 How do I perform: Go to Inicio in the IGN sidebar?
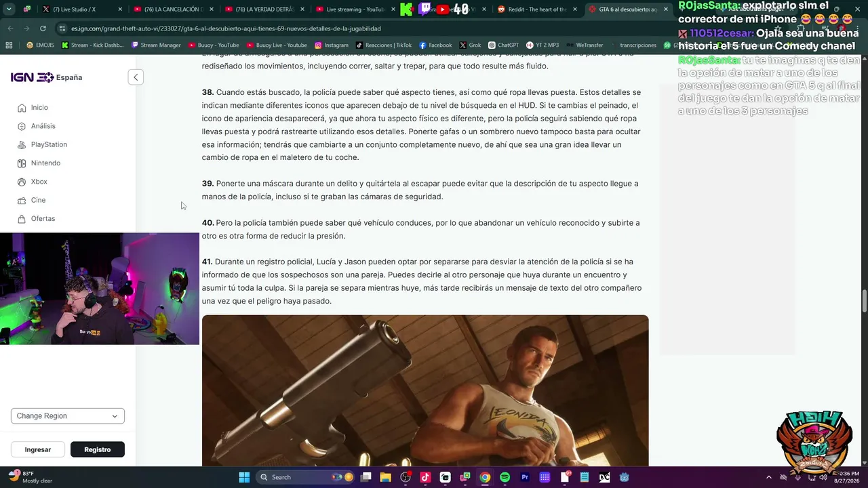coord(39,108)
